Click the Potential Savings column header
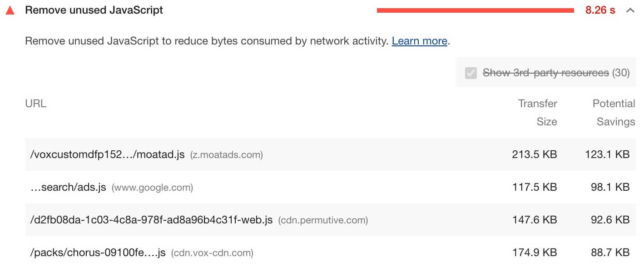This screenshot has height=267, width=644. pos(614,112)
